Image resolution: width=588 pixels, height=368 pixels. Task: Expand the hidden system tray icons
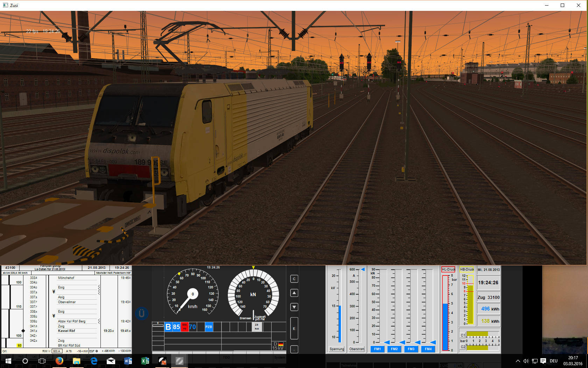518,361
